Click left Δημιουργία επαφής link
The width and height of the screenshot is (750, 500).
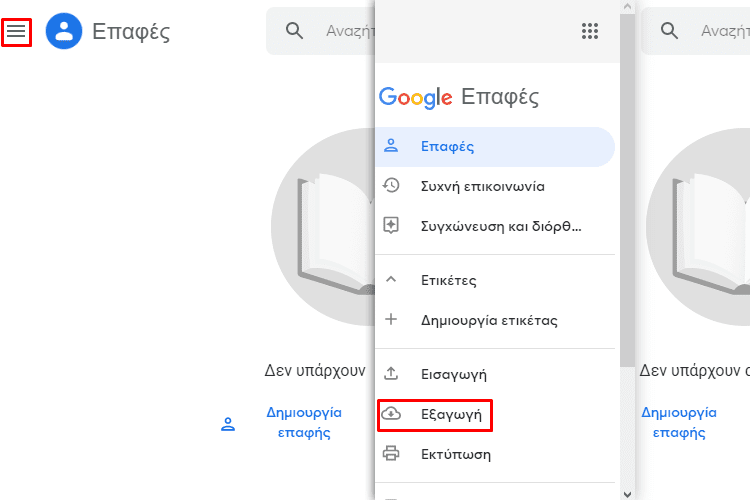pos(304,422)
